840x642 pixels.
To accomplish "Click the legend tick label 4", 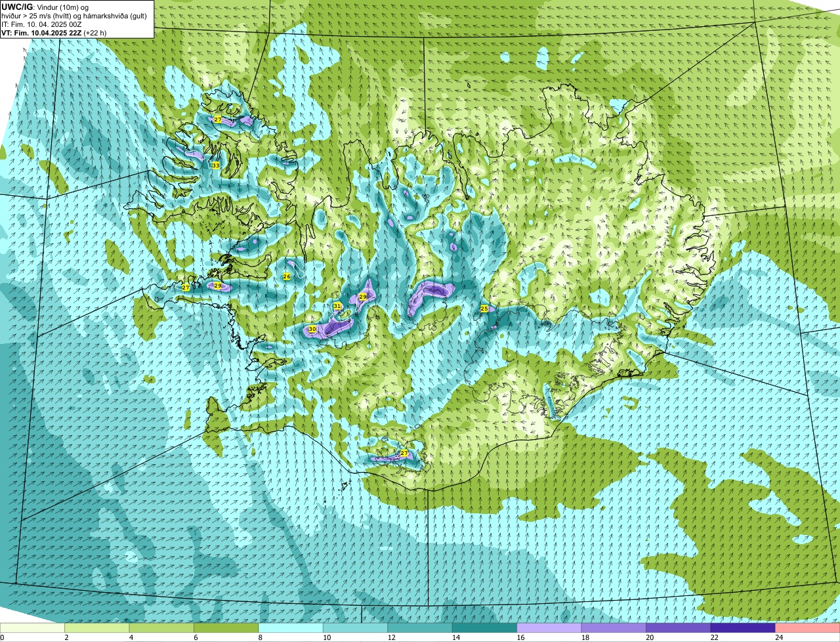I will [x=131, y=637].
